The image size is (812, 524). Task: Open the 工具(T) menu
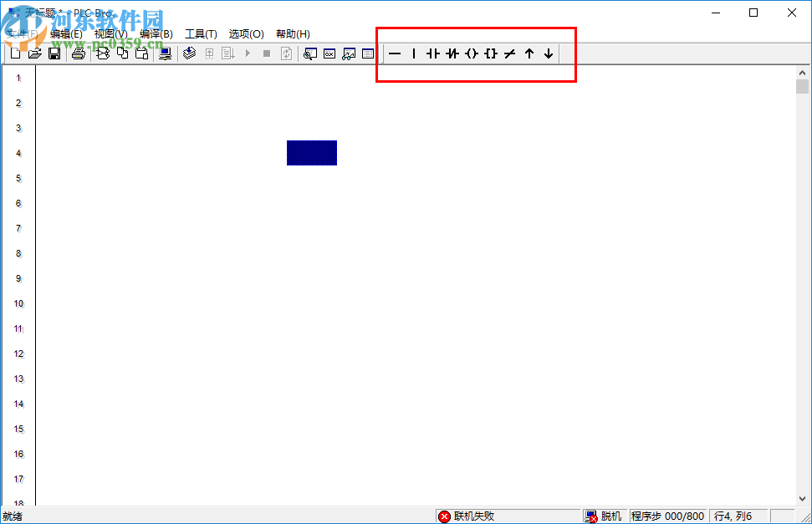tap(201, 33)
